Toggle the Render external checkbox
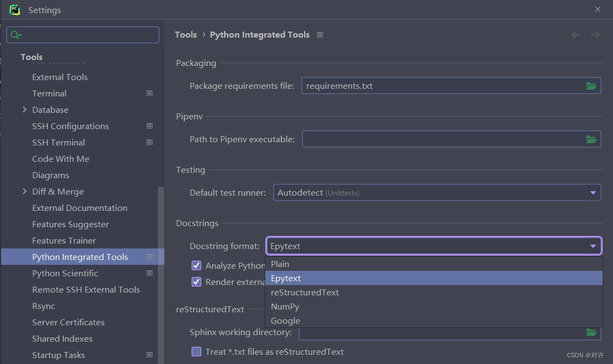 pyautogui.click(x=197, y=282)
